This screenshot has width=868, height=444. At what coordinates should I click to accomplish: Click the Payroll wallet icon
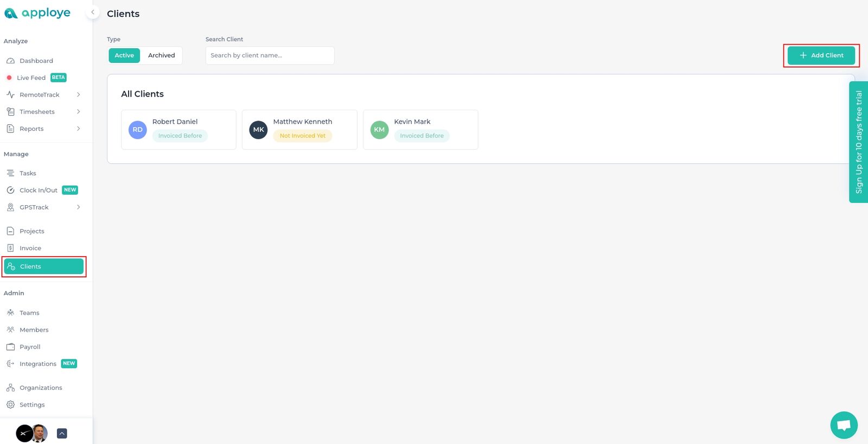pyautogui.click(x=10, y=347)
